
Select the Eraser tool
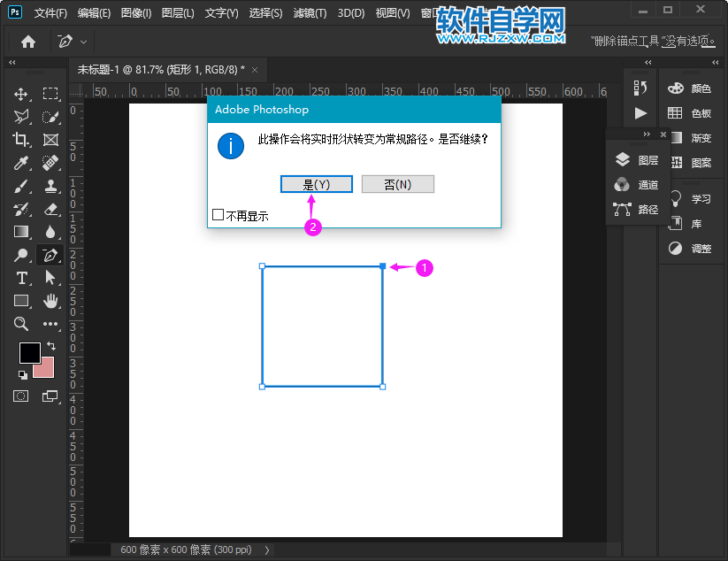[50, 209]
